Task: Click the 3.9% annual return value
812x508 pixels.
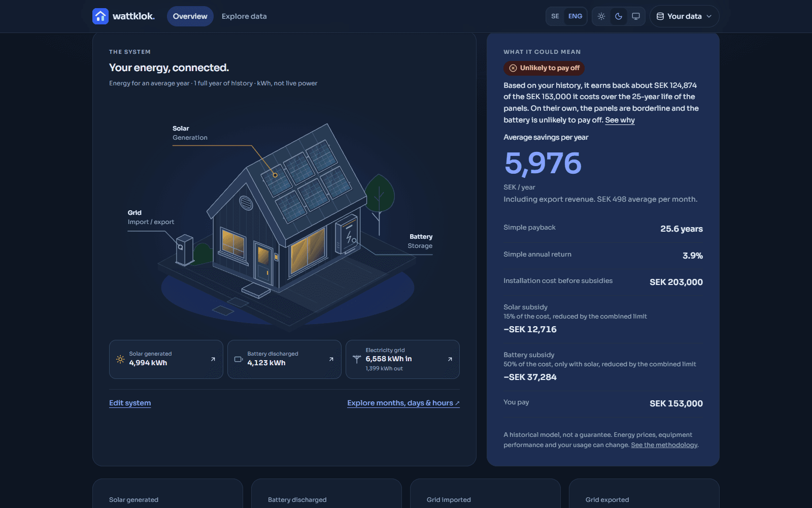Action: [693, 256]
